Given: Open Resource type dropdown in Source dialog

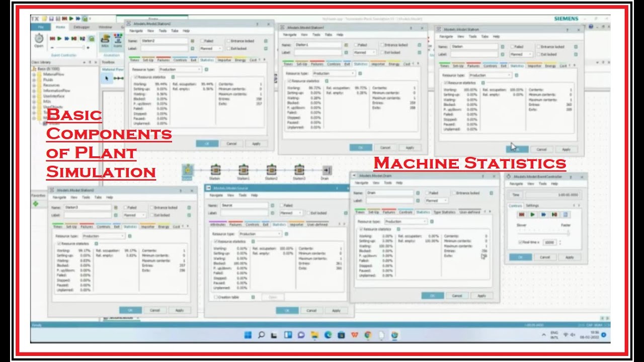Looking at the screenshot, I should point(261,234).
